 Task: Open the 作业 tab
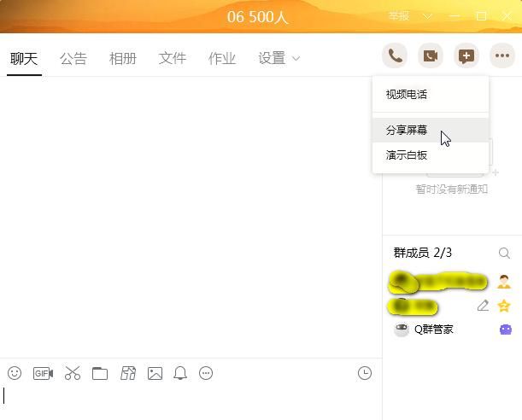pyautogui.click(x=222, y=59)
